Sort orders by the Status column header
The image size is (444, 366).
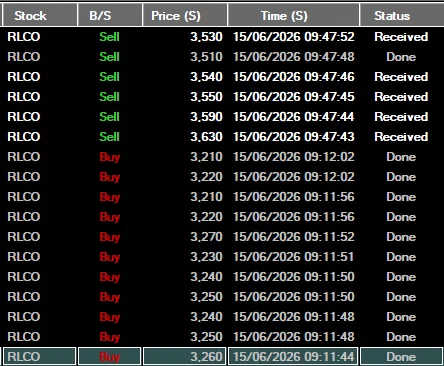402,15
